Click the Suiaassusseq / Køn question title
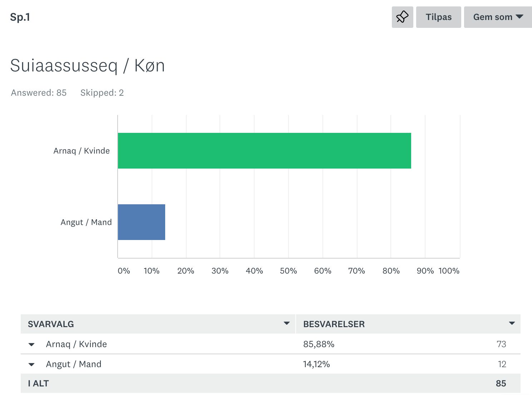The height and width of the screenshot is (395, 532). [x=87, y=66]
